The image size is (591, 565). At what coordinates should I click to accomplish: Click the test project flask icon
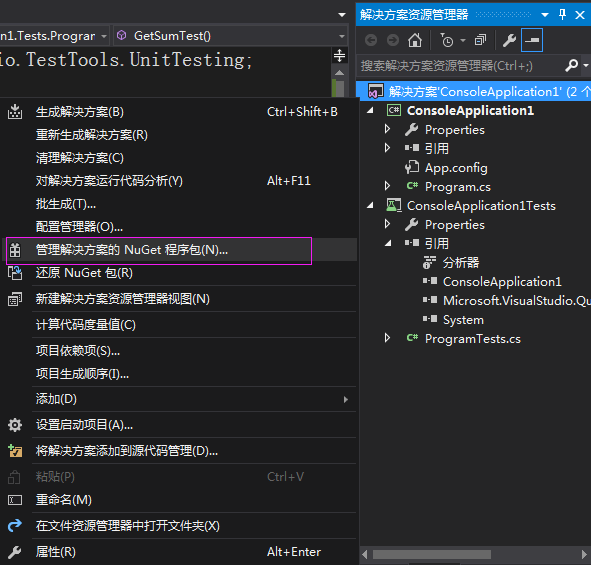(394, 205)
